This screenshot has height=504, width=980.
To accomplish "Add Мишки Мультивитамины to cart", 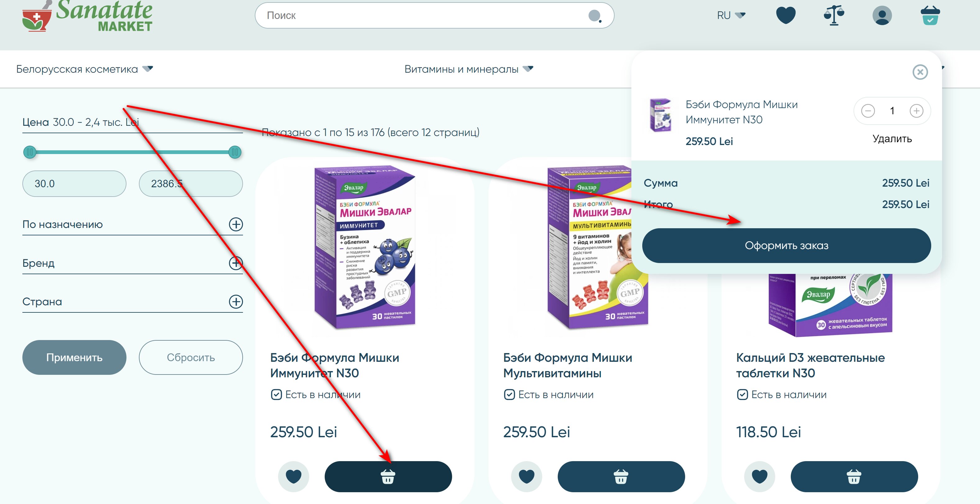I will tap(621, 477).
